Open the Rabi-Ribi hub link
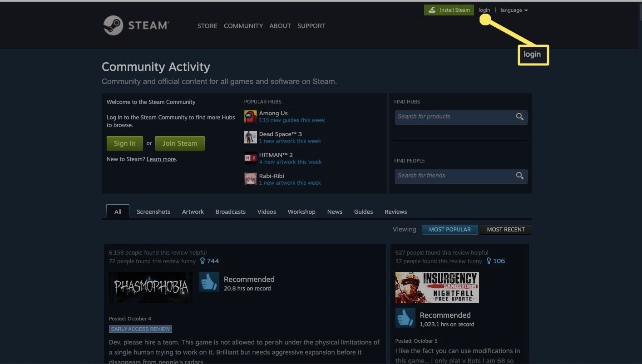Viewport: 642px width, 364px height. point(272,176)
